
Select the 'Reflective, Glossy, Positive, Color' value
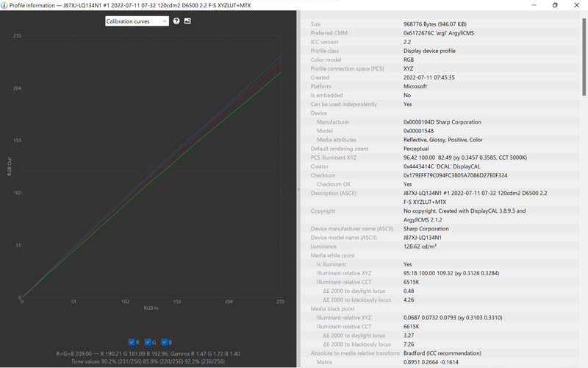point(443,140)
